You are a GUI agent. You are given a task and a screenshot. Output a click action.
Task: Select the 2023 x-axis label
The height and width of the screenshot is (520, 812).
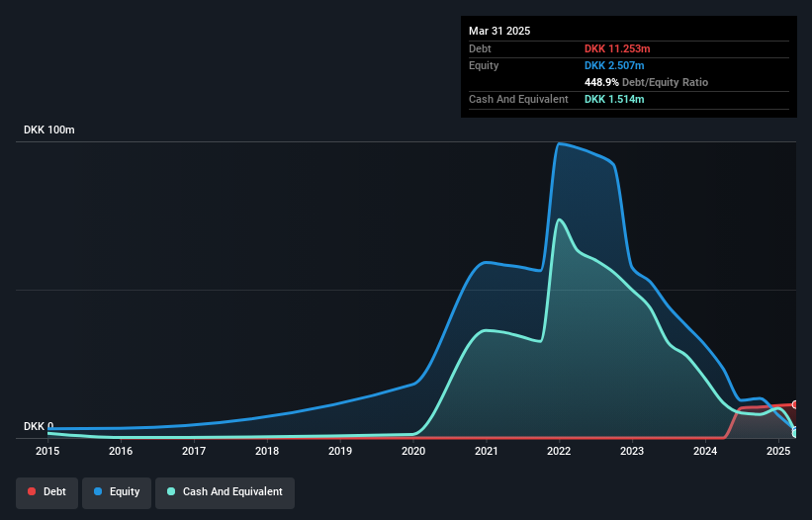click(632, 451)
